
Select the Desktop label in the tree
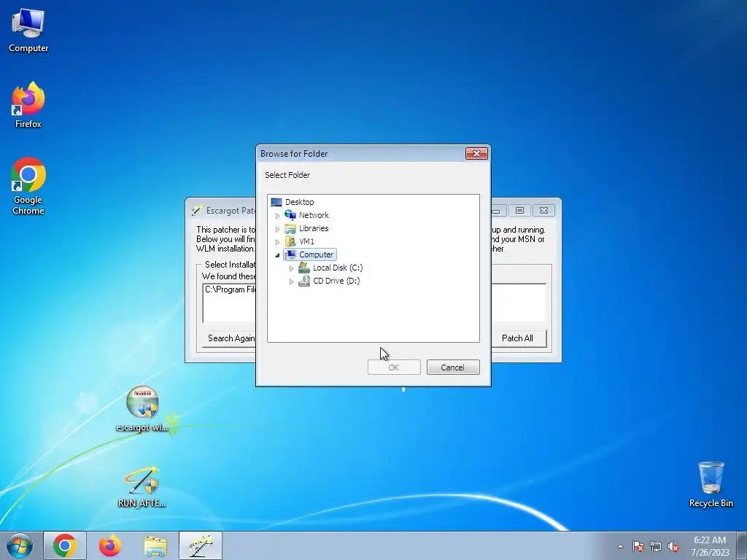click(x=299, y=202)
